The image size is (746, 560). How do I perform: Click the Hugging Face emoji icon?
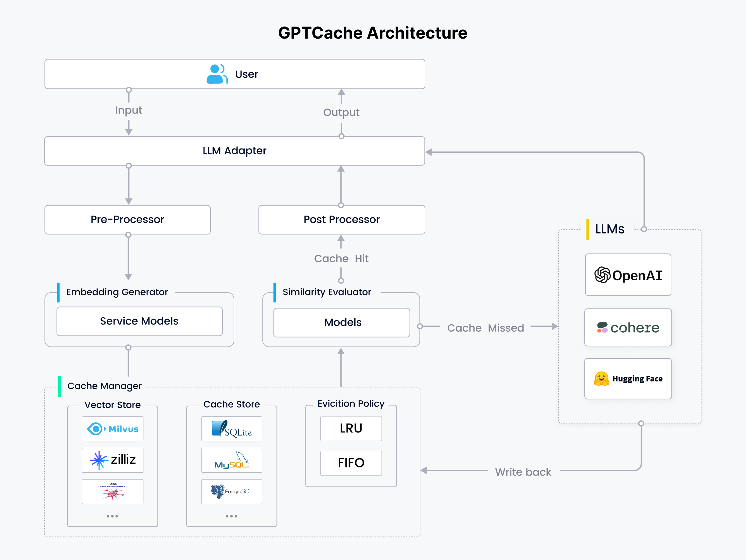(x=602, y=378)
